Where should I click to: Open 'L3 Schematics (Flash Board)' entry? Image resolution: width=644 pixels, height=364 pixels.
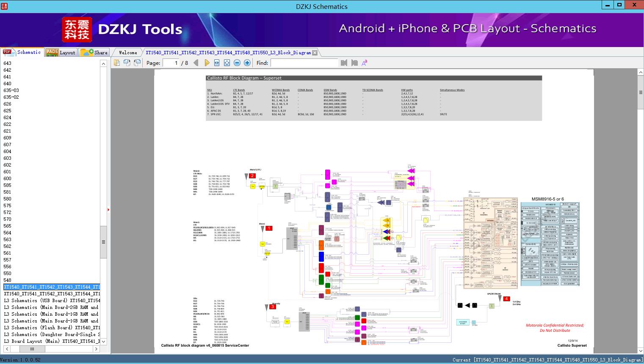[52, 328]
